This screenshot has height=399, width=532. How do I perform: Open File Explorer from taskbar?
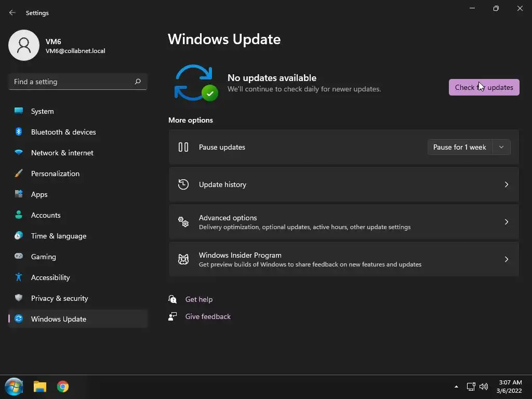tap(39, 387)
